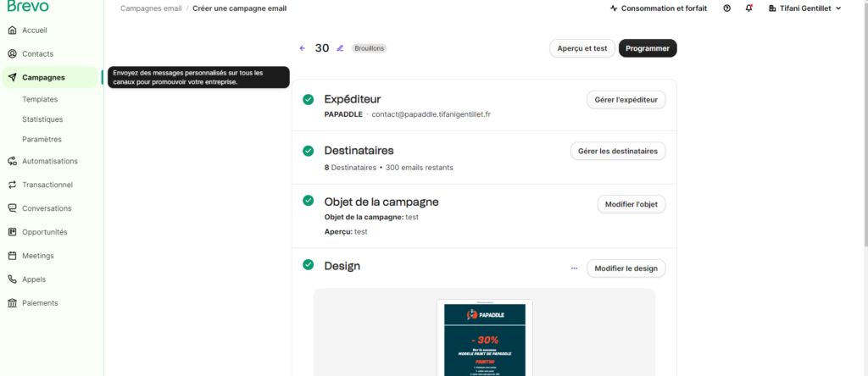
Task: Click the green checkmark next to Design
Action: coord(309,265)
